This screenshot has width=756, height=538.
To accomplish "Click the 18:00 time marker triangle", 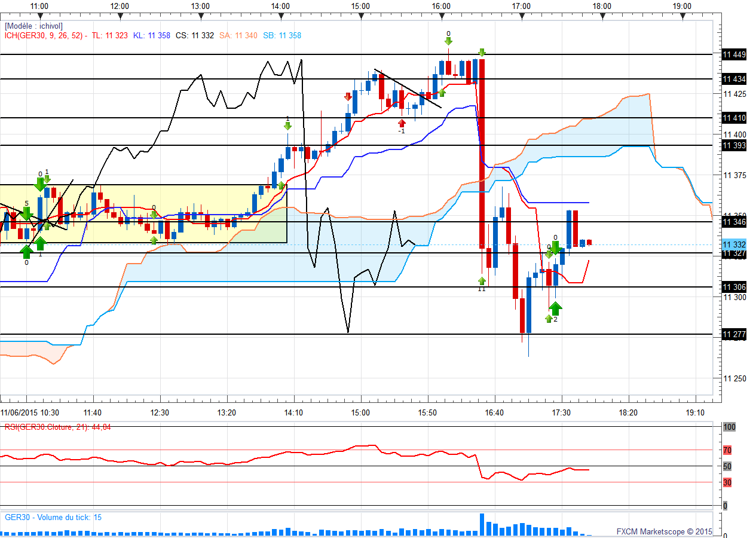I will pos(602,17).
